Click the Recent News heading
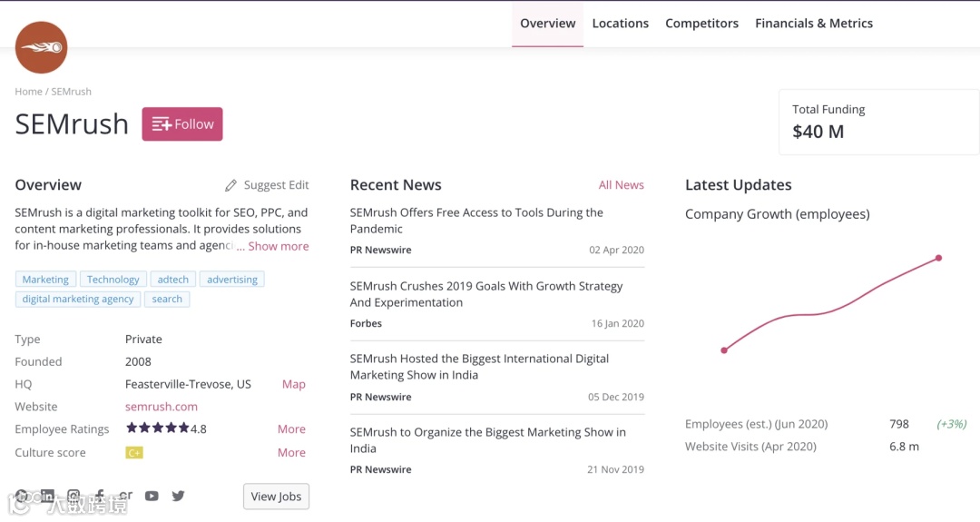The height and width of the screenshot is (522, 980). [x=396, y=185]
